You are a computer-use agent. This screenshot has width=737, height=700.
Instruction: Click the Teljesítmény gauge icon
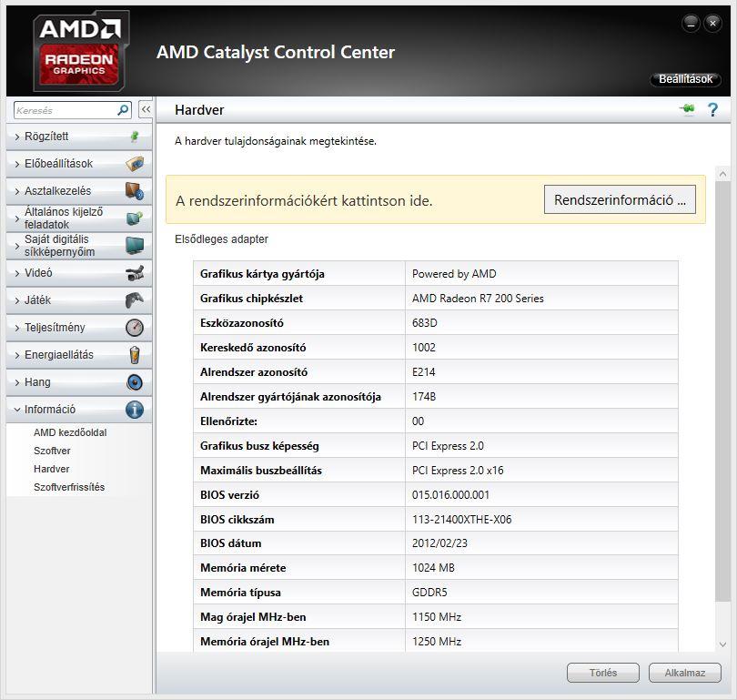click(135, 327)
